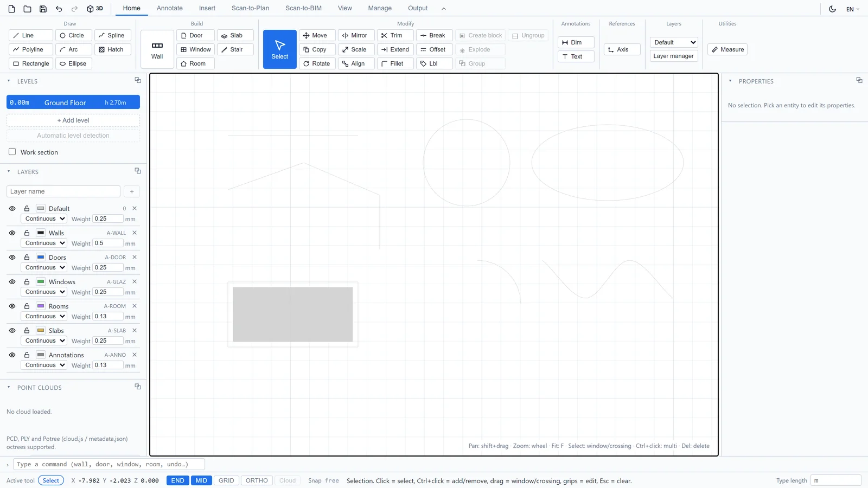Switch to the Output tab
Viewport: 868px width, 488px height.
pyautogui.click(x=418, y=8)
